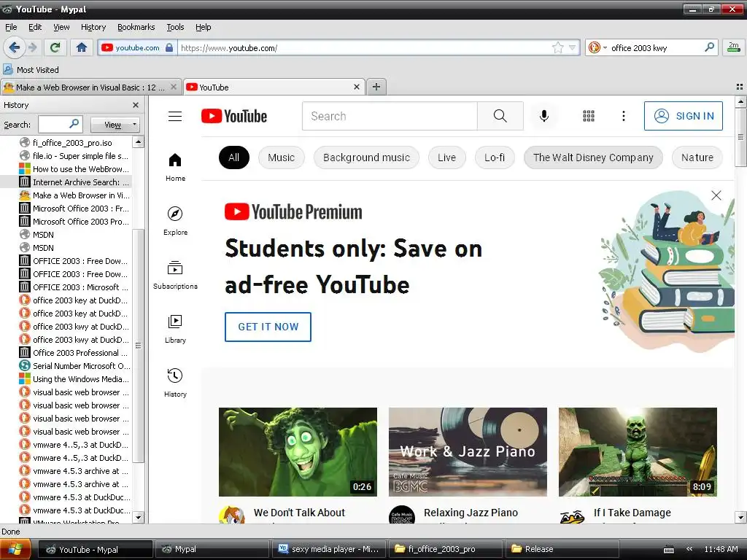The image size is (747, 560).
Task: Click the history list scroll-down arrow
Action: (x=138, y=517)
